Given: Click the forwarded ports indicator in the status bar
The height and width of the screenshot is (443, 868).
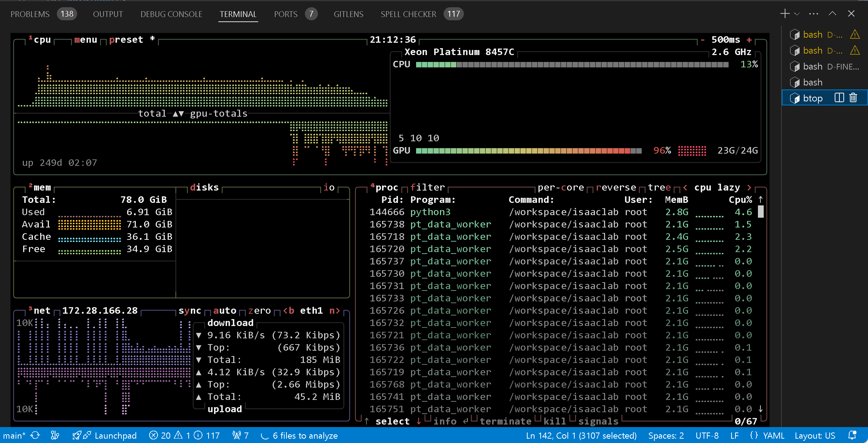Looking at the screenshot, I should [240, 435].
